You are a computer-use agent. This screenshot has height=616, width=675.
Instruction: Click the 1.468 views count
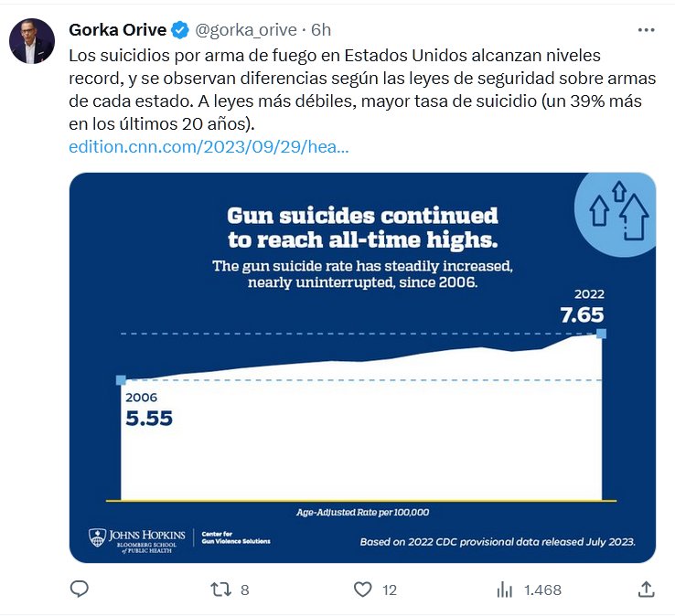pos(542,590)
